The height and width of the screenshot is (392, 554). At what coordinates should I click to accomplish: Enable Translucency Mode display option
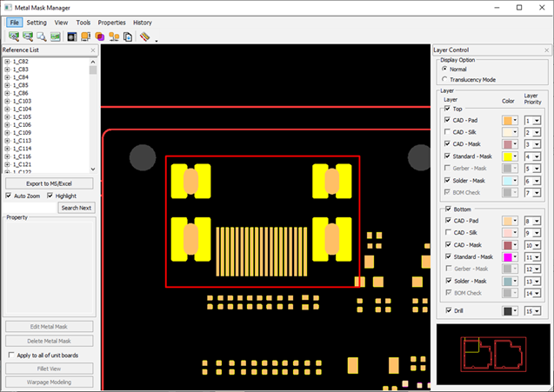tap(445, 79)
